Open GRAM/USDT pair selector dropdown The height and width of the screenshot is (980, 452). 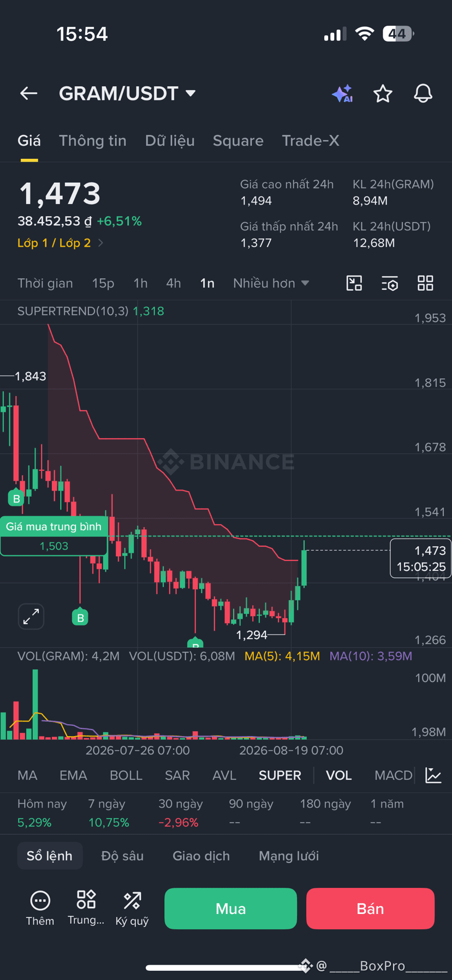click(127, 93)
